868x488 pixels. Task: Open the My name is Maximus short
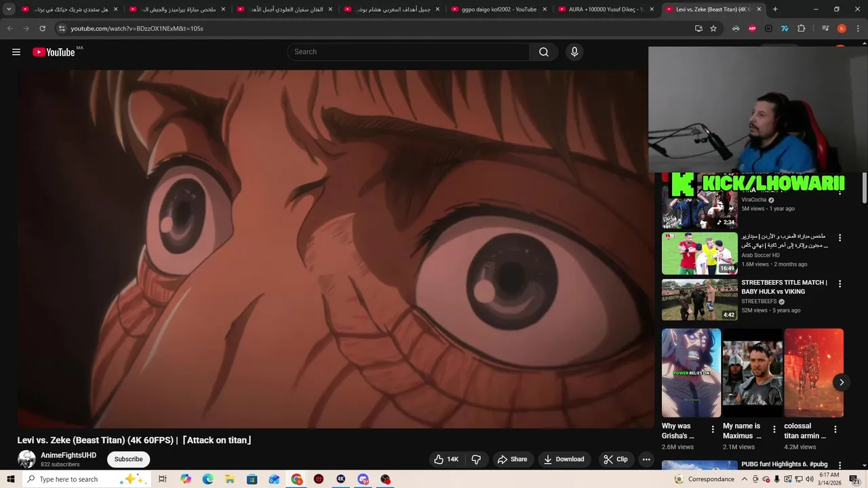point(752,373)
